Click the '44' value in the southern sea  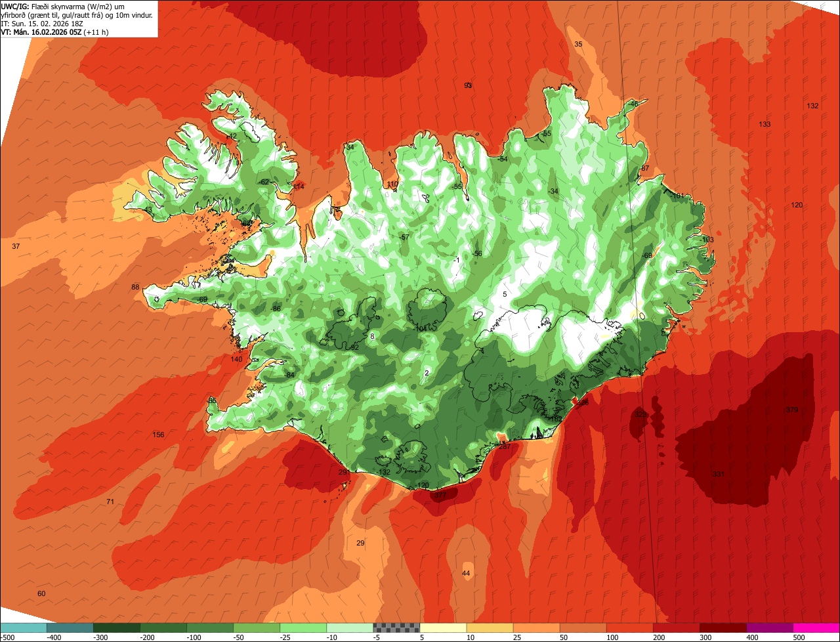coord(466,574)
